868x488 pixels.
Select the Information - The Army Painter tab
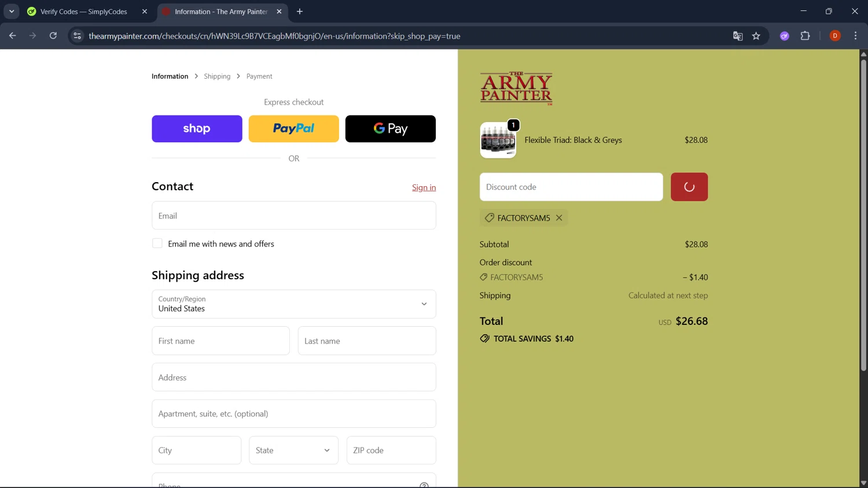coord(220,12)
